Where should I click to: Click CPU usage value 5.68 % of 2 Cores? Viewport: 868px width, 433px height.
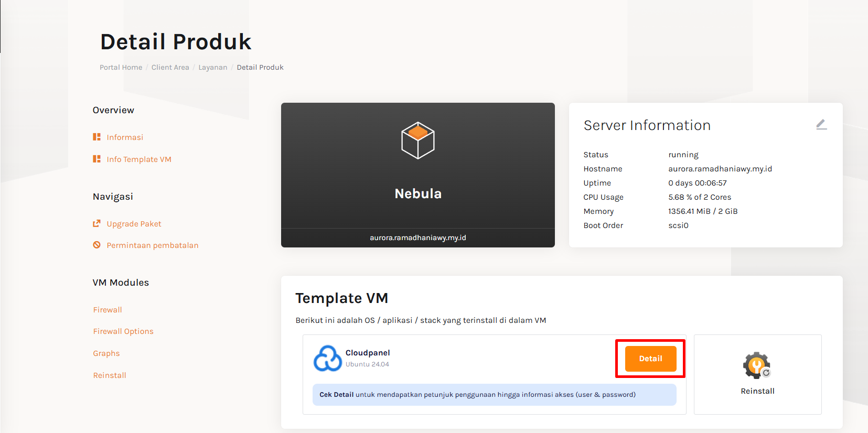coord(700,197)
